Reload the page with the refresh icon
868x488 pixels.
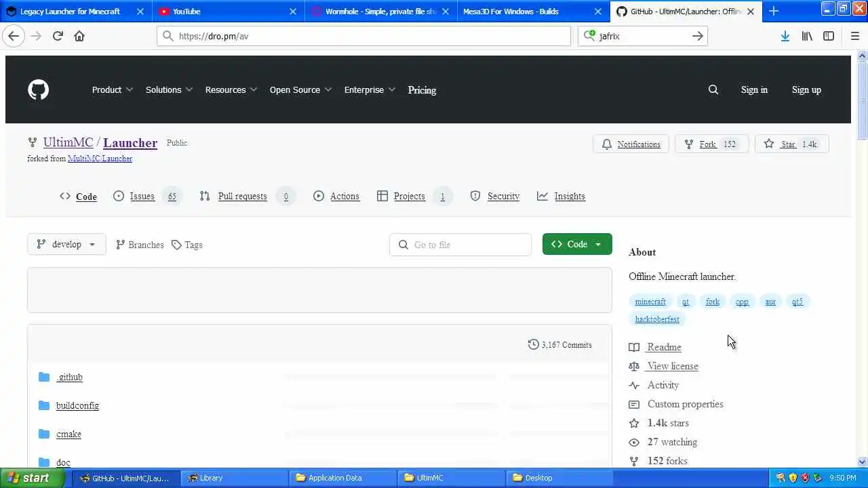(58, 36)
